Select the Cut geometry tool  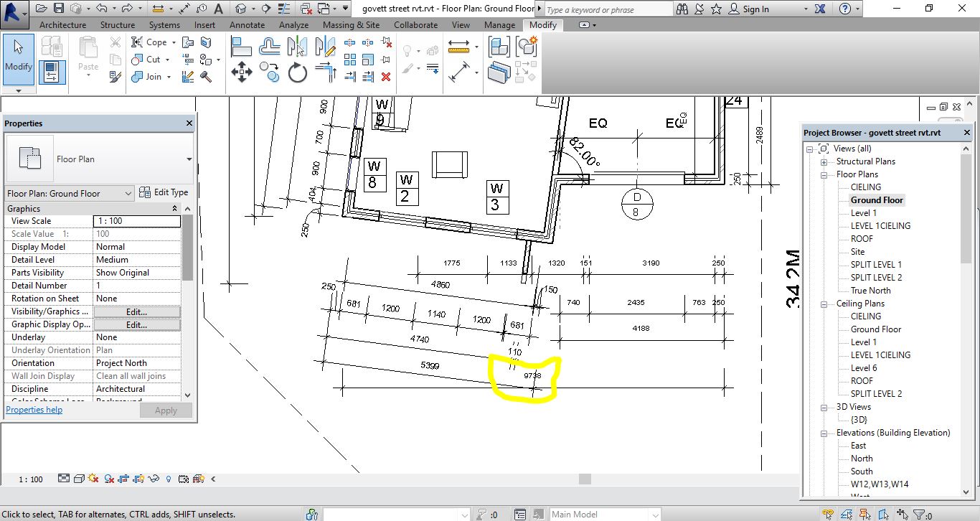[146, 60]
